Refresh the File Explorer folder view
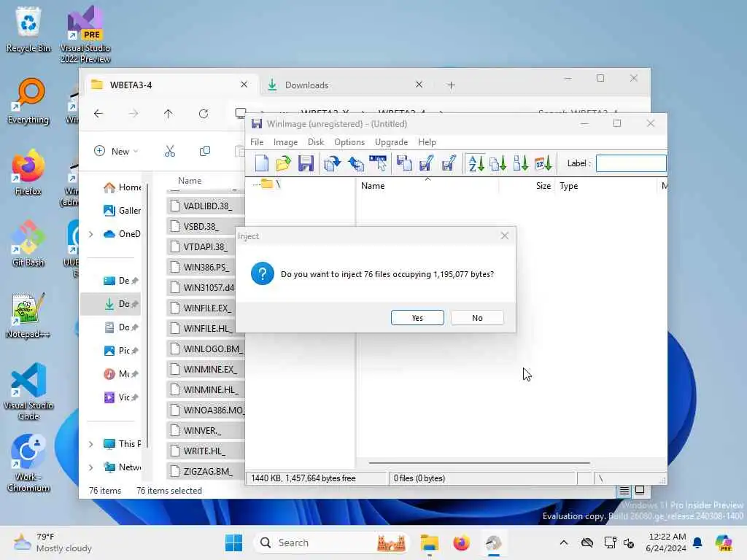The width and height of the screenshot is (747, 560). point(204,113)
